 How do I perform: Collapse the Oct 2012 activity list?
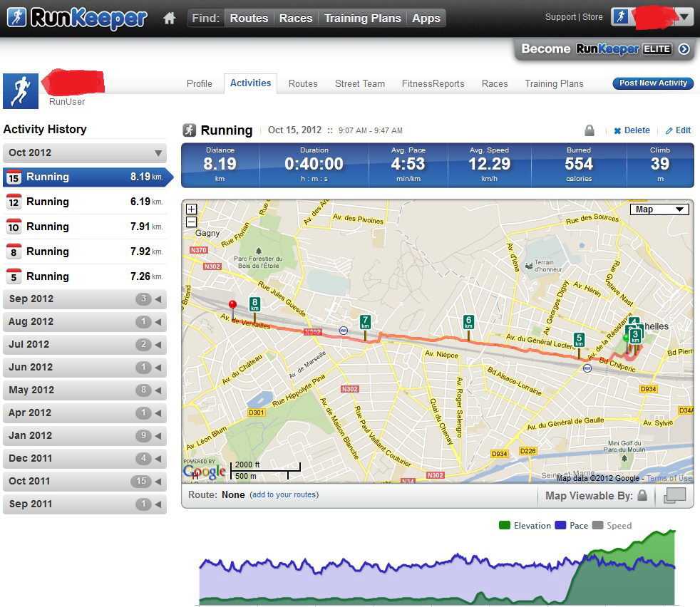[85, 152]
